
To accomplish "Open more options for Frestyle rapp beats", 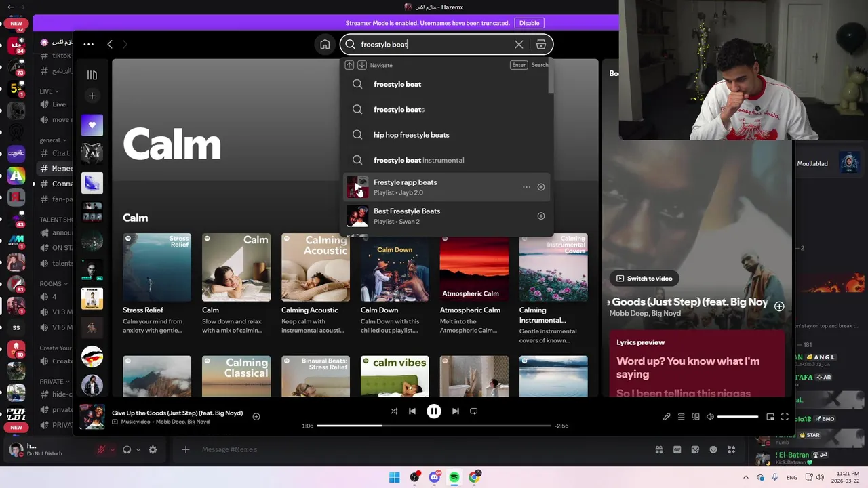I will point(526,187).
